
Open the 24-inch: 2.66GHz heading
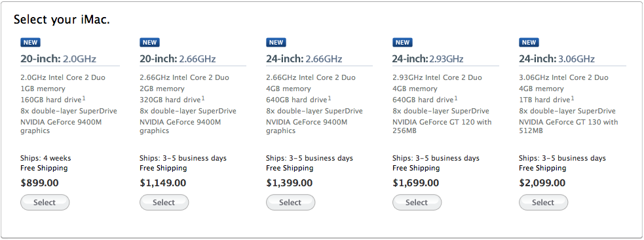click(304, 59)
